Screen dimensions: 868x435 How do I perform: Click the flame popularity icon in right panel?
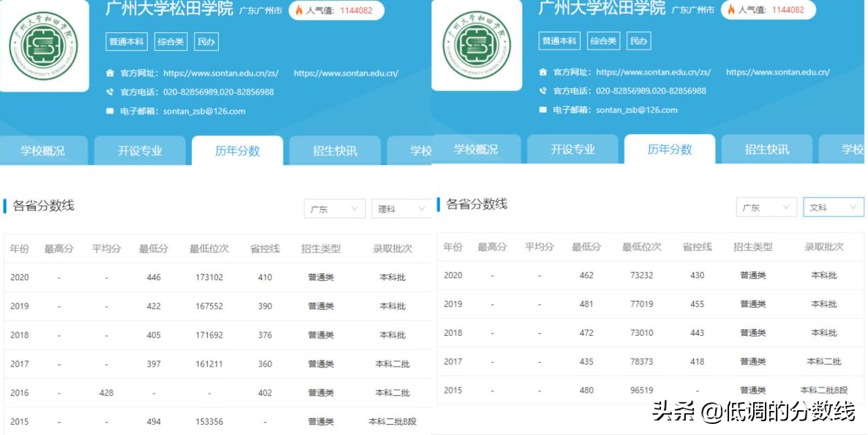[x=732, y=10]
